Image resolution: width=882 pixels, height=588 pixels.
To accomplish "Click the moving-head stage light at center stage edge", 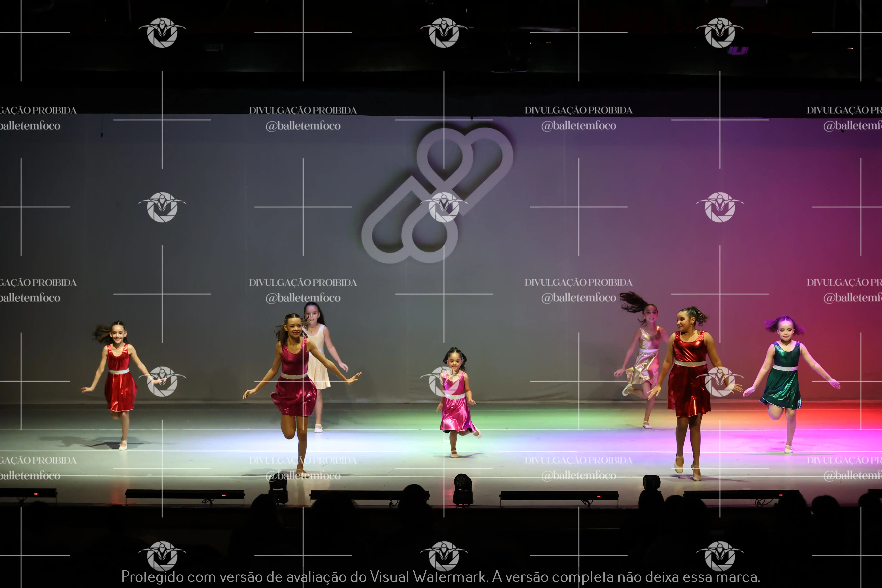I will click(x=463, y=489).
